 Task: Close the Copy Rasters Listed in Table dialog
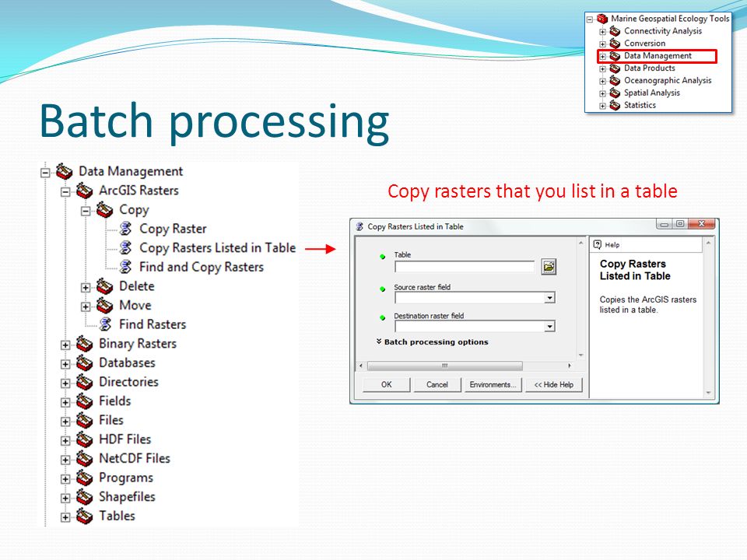tap(702, 224)
